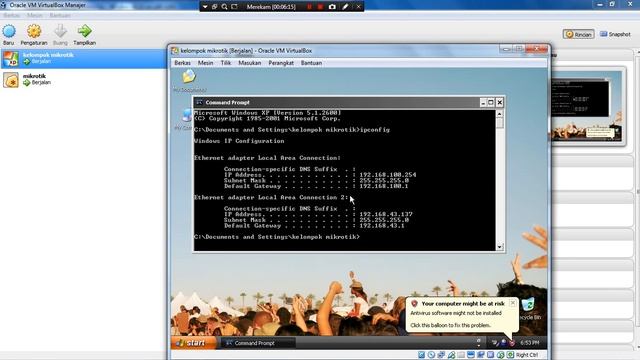Open the Masukan input menu
Image resolution: width=640 pixels, height=360 pixels.
[x=249, y=63]
